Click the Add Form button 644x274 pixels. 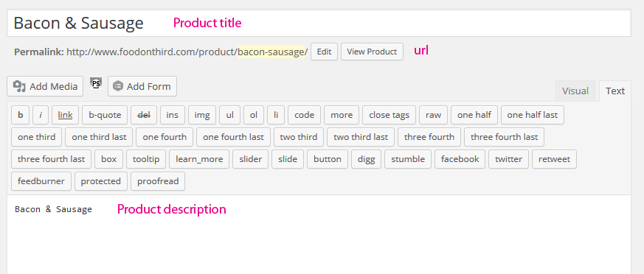pos(142,86)
